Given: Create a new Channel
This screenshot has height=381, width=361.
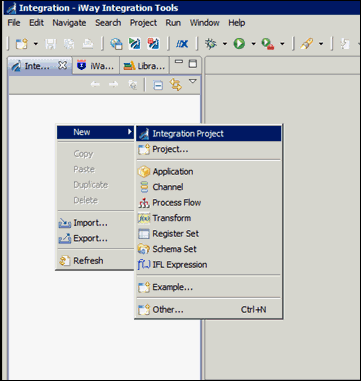Looking at the screenshot, I should click(x=209, y=187).
